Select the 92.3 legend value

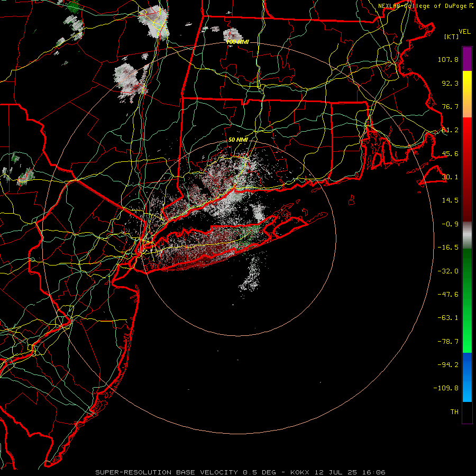pyautogui.click(x=450, y=83)
